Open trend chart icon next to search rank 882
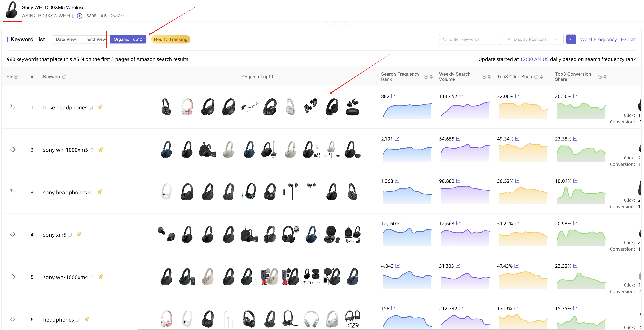 click(x=393, y=96)
